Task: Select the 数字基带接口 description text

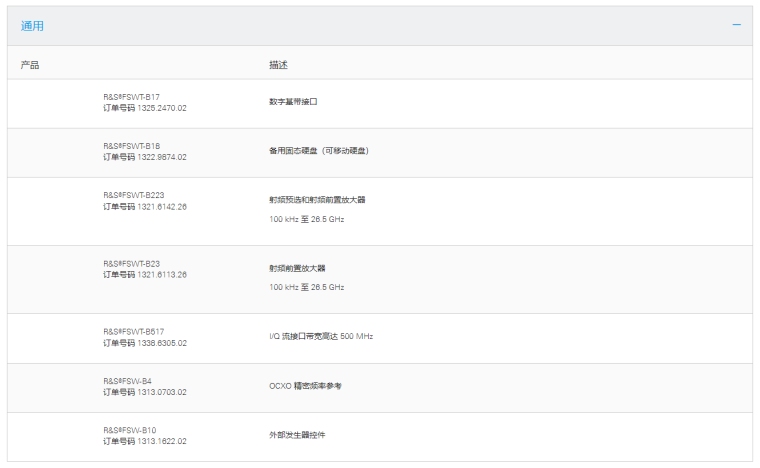Action: point(293,102)
